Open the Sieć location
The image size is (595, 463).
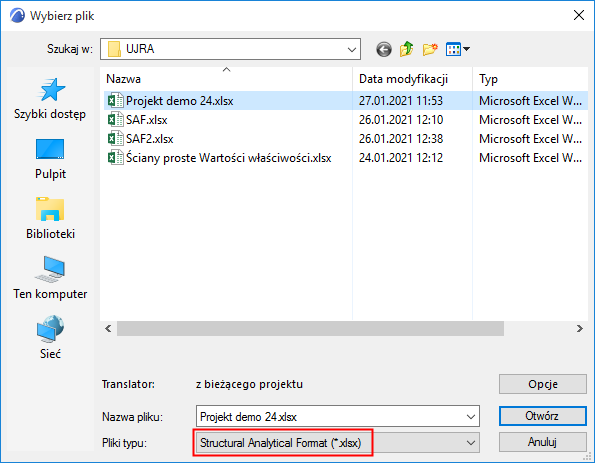(50, 337)
